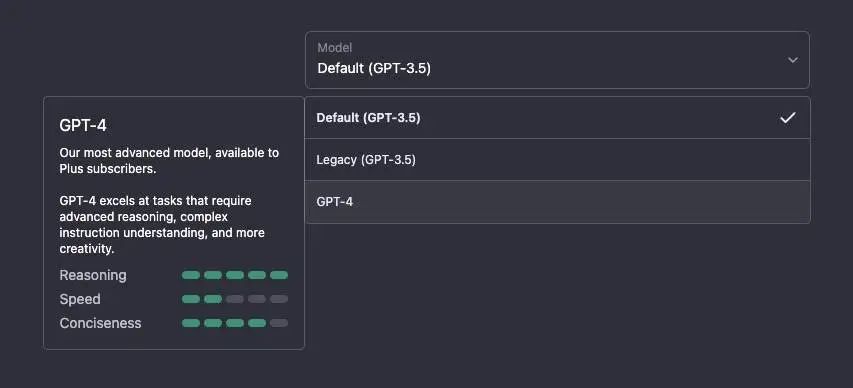Expand the Model dropdown chevron
853x388 pixels.
coord(793,60)
